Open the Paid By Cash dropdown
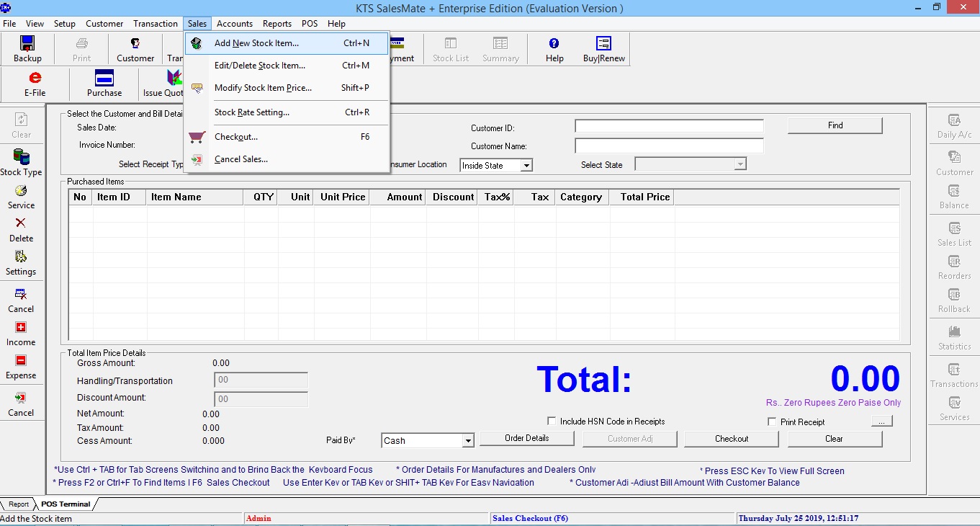 pyautogui.click(x=468, y=441)
